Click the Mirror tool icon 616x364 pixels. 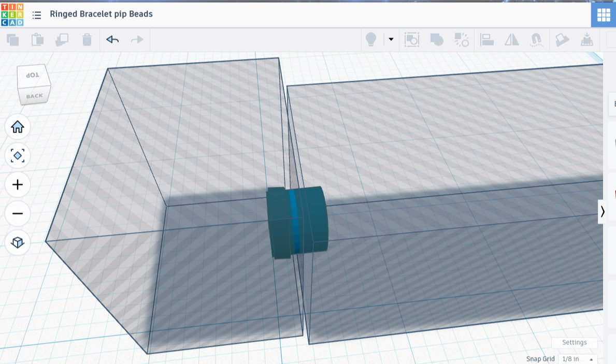coord(511,40)
